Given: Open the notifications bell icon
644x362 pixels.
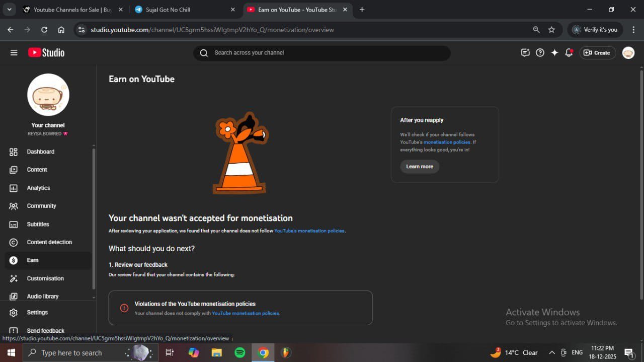Looking at the screenshot, I should 569,53.
